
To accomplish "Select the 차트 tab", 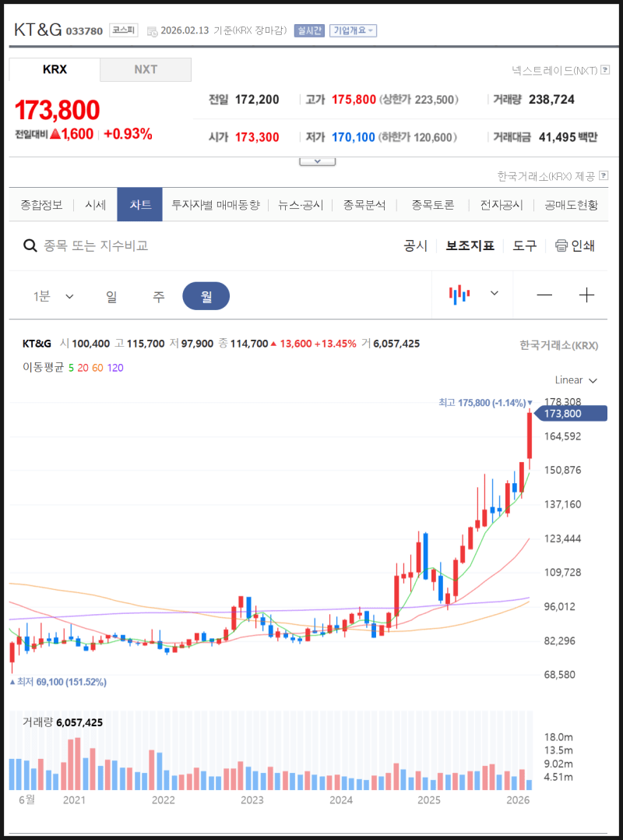I will [139, 205].
